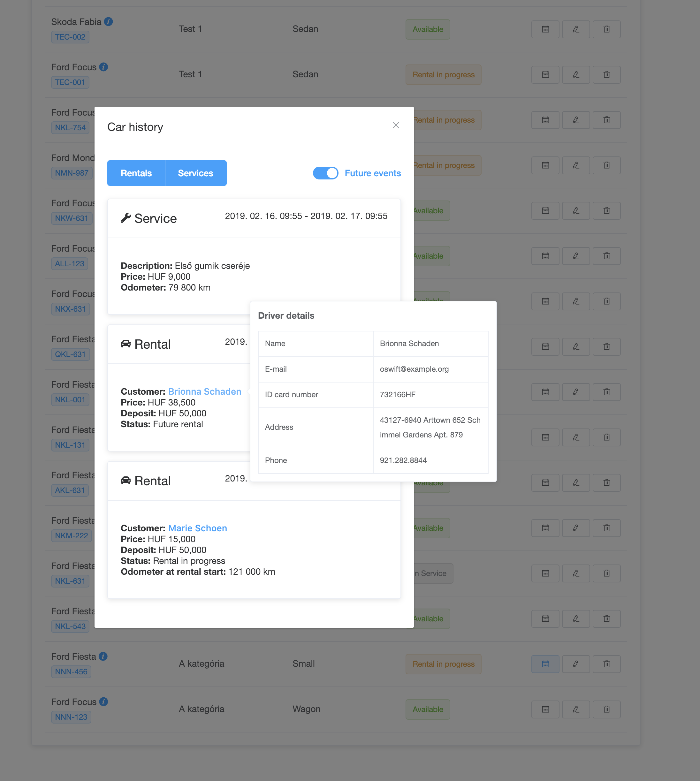Click the NNN-456 license plate tag
The image size is (700, 781).
tap(71, 672)
